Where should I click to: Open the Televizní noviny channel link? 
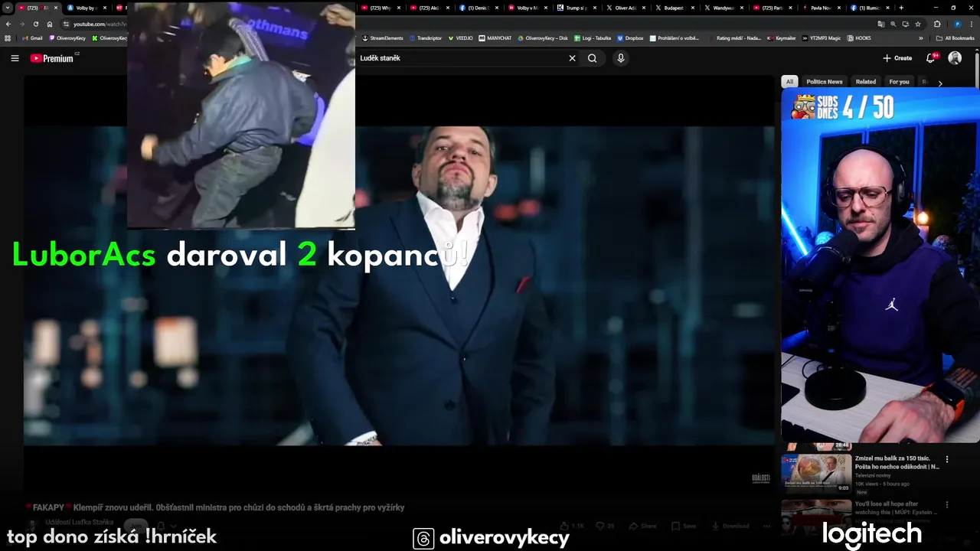872,475
